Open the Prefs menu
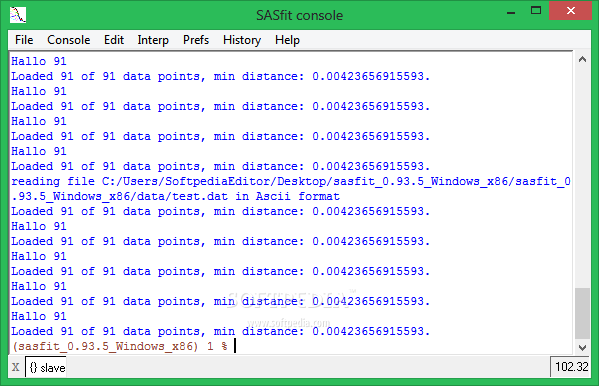599x386 pixels. pos(196,40)
